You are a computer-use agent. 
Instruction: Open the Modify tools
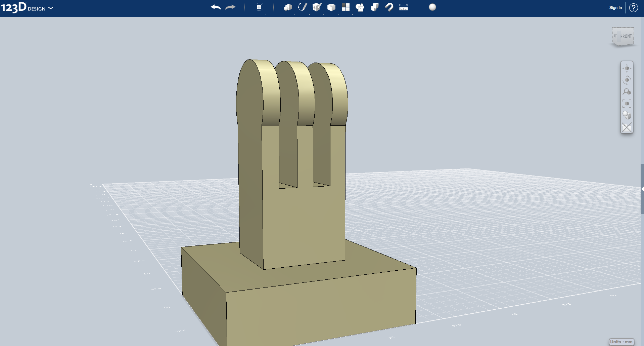(x=331, y=7)
